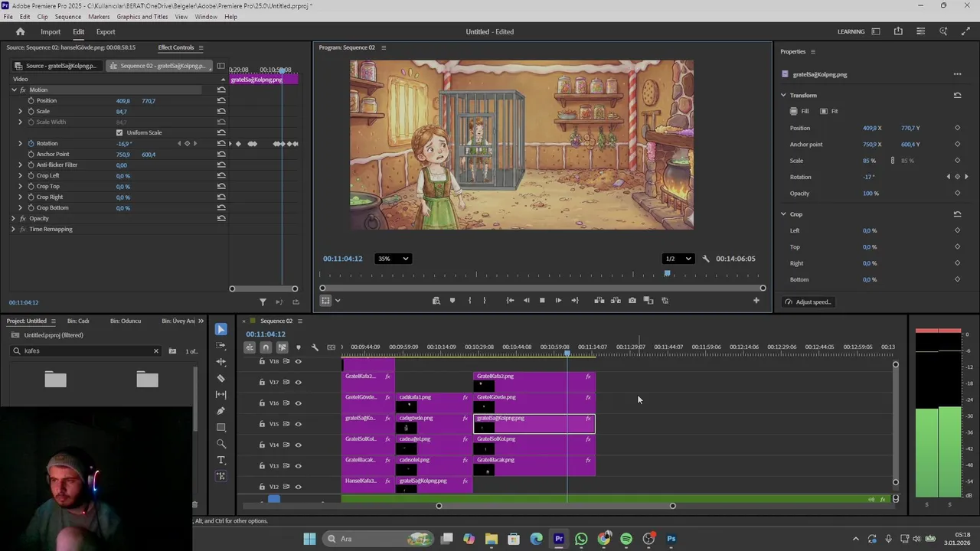
Task: Clear the kafes search field
Action: [155, 351]
